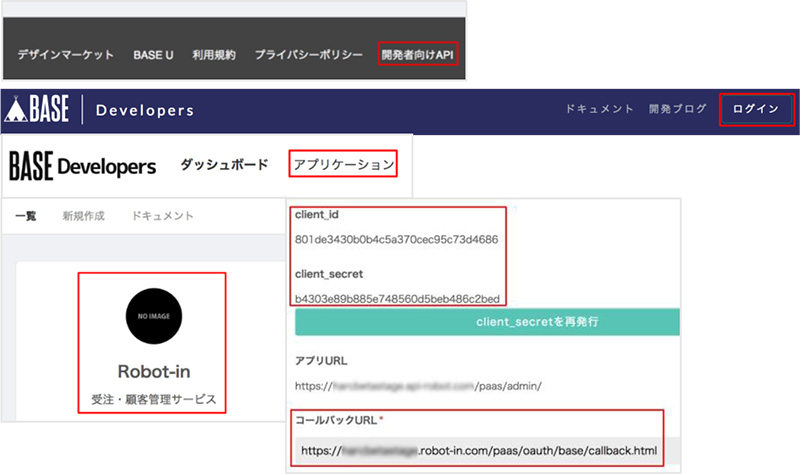The height and width of the screenshot is (474, 800).
Task: Click 開発者向けAPI link in footer
Action: tap(418, 54)
